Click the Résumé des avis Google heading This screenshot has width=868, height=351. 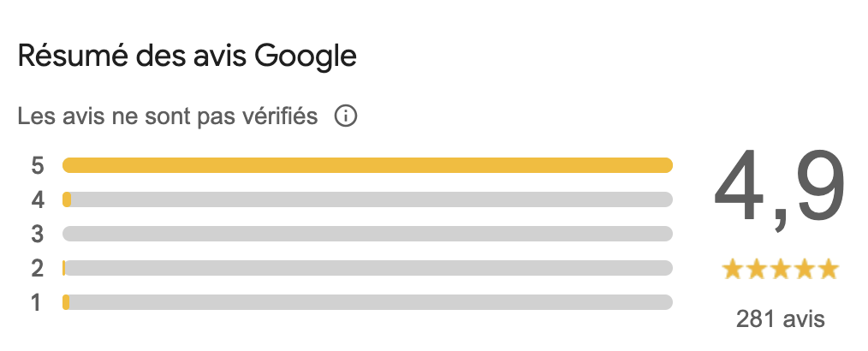187,57
